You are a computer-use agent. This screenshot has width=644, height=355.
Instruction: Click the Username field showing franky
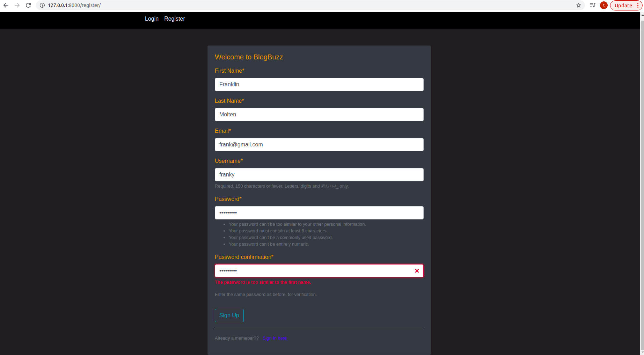pyautogui.click(x=319, y=174)
